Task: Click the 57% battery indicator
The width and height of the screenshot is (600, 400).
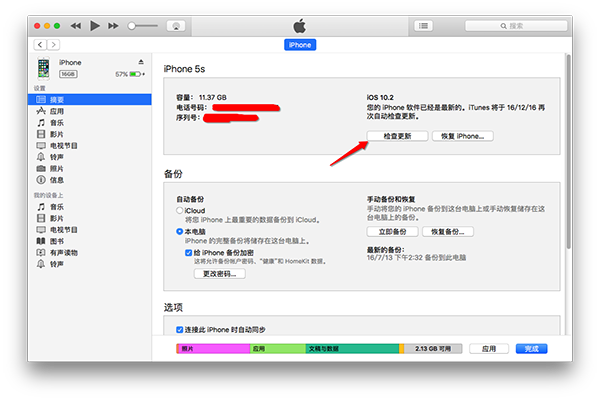Action: click(x=130, y=74)
